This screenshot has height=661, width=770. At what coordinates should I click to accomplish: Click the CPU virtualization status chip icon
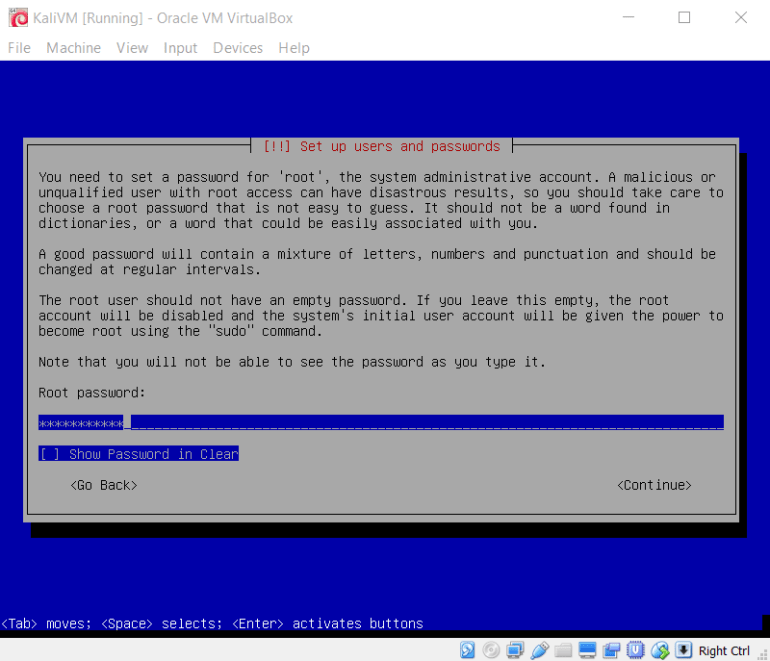click(635, 650)
